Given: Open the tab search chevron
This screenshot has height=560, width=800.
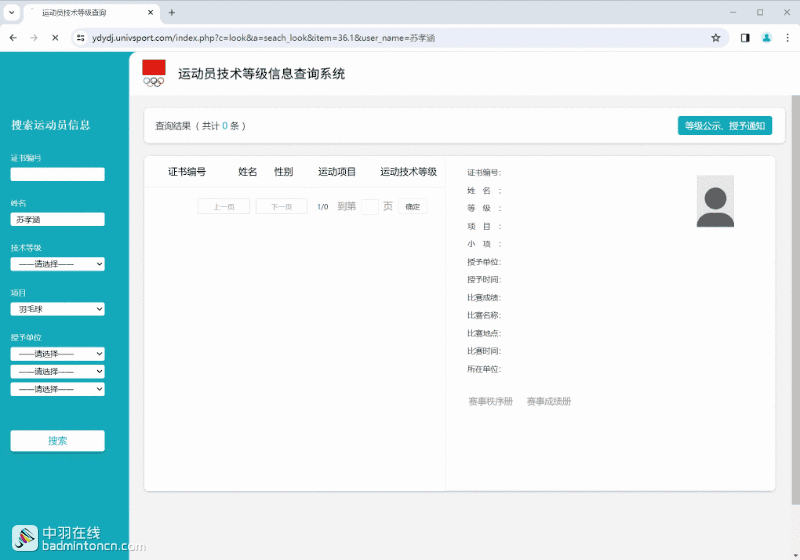Looking at the screenshot, I should 11,12.
